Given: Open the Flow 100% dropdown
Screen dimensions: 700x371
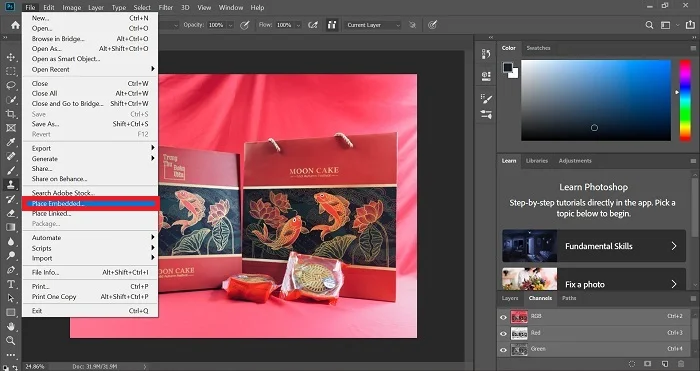Looking at the screenshot, I should click(298, 25).
